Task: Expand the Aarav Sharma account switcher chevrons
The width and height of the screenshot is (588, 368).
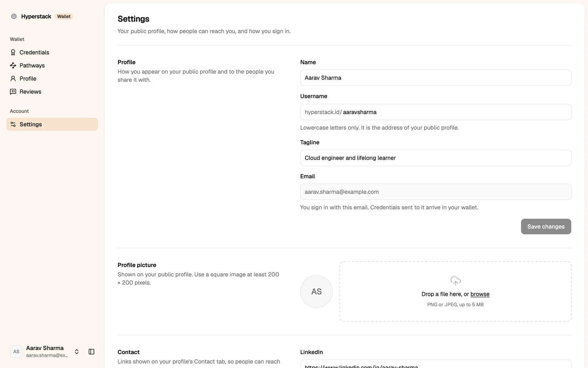Action: coord(77,352)
